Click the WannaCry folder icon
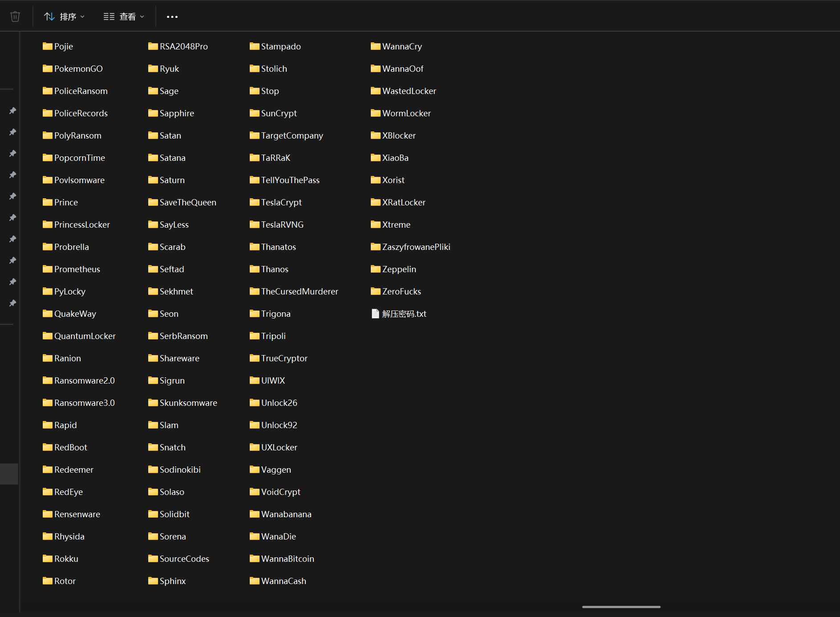Screen dimensions: 840x617 tap(376, 46)
